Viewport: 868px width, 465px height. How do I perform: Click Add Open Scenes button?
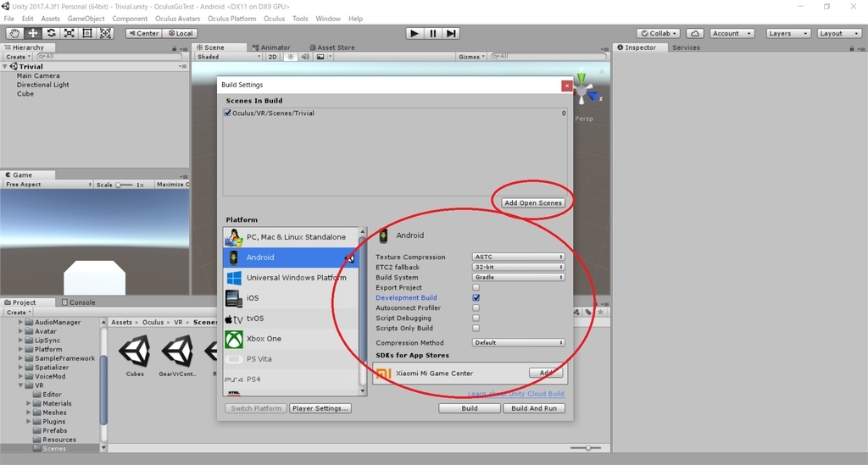(x=533, y=203)
